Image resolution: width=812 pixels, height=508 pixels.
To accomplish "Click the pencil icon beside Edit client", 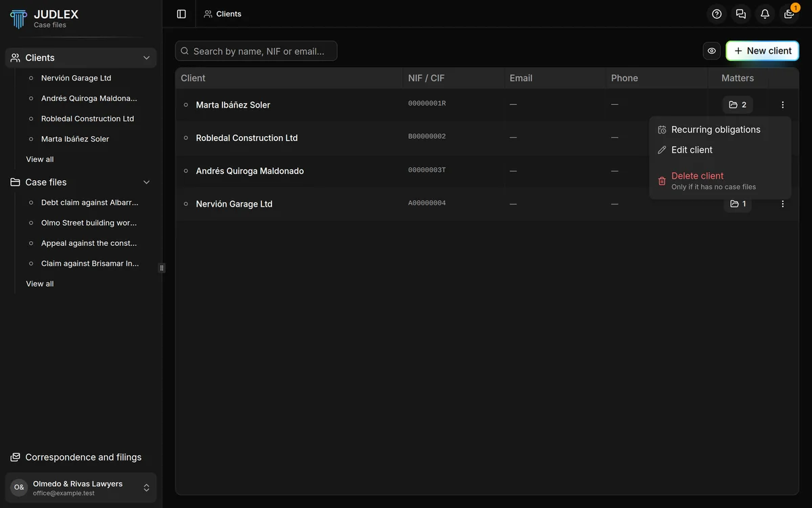I will coord(662,150).
